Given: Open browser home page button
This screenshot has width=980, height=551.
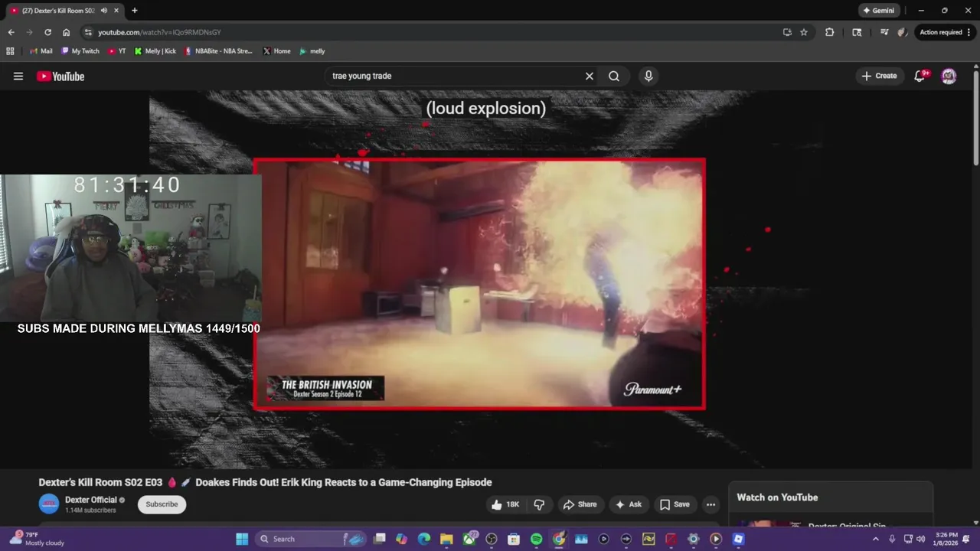Looking at the screenshot, I should tap(67, 32).
